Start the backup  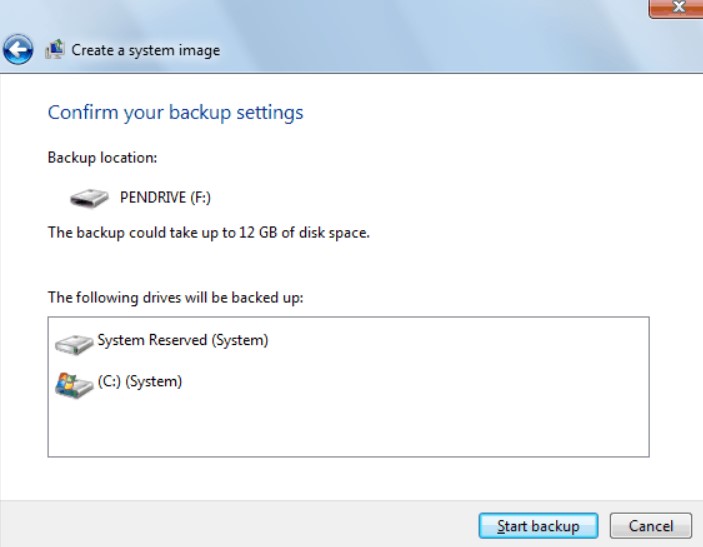click(538, 526)
